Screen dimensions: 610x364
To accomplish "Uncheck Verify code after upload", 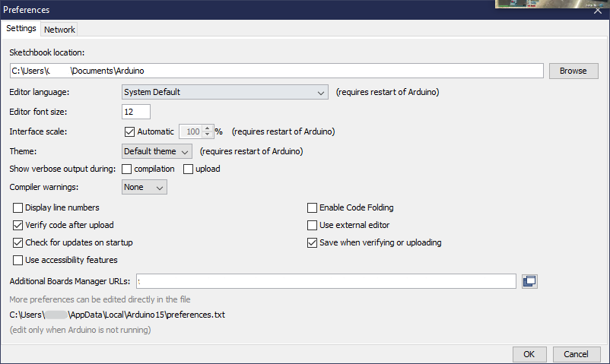I will click(18, 225).
